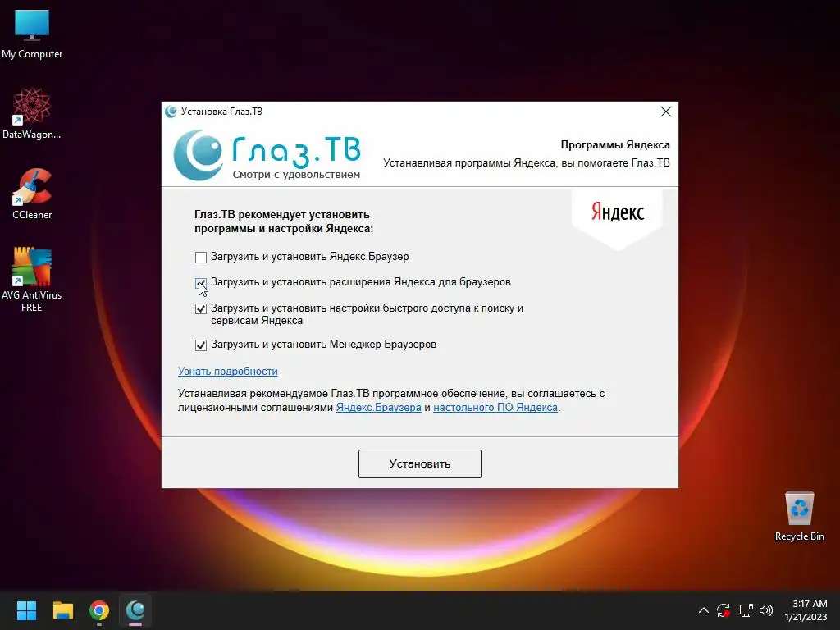
Task: Click the Глаз.ТВ рекомендует установить heading
Action: point(283,221)
